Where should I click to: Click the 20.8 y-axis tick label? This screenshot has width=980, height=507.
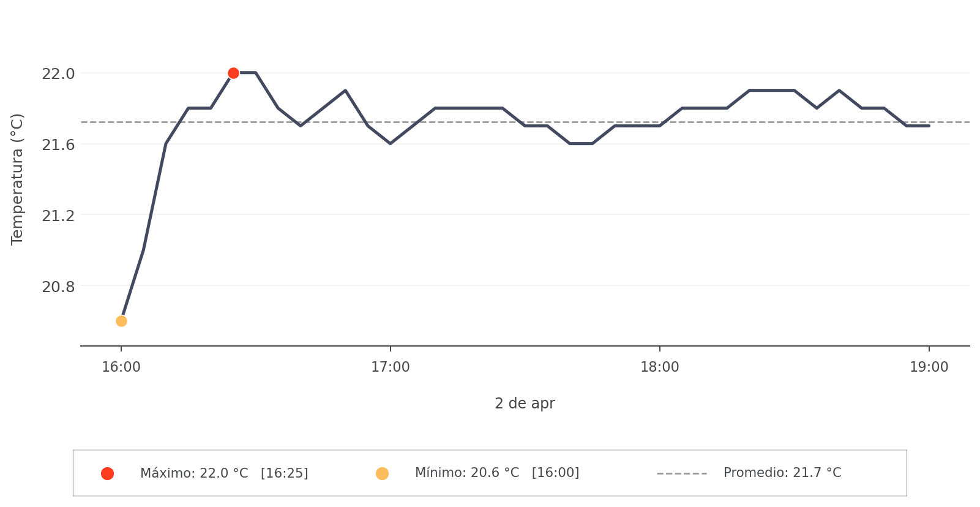58,287
